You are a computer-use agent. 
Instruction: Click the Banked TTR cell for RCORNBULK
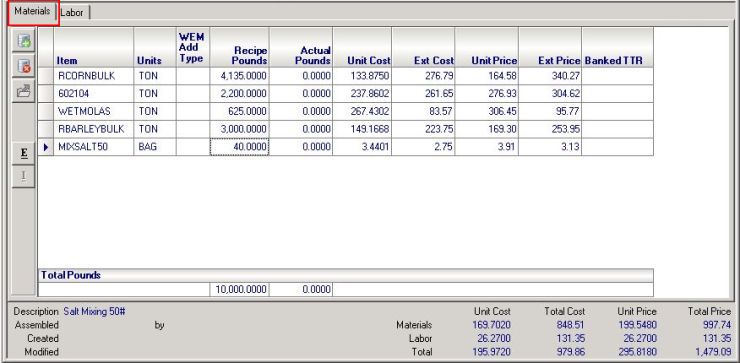(618, 76)
